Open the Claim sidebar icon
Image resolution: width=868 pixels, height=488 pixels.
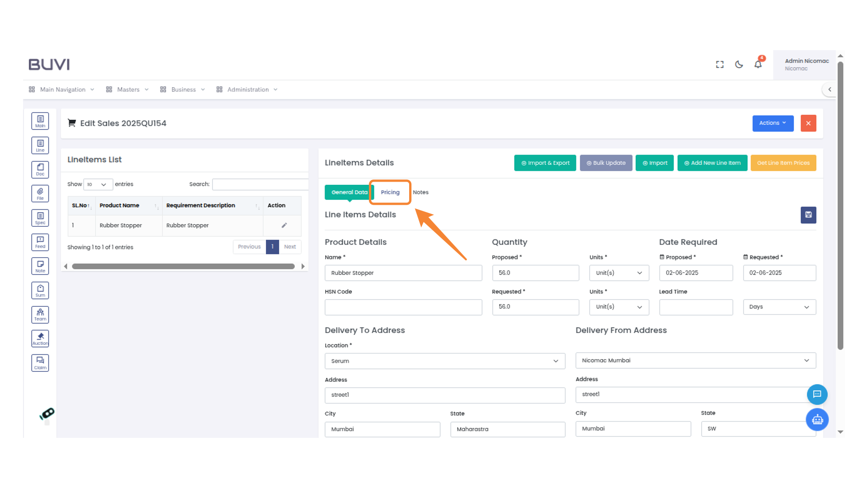pos(40,363)
